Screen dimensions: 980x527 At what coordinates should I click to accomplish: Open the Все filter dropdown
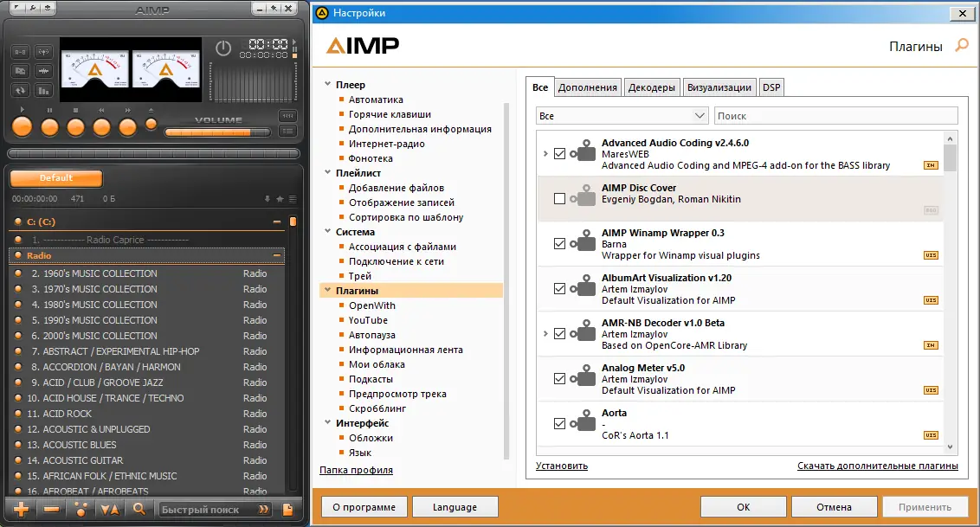(x=622, y=115)
